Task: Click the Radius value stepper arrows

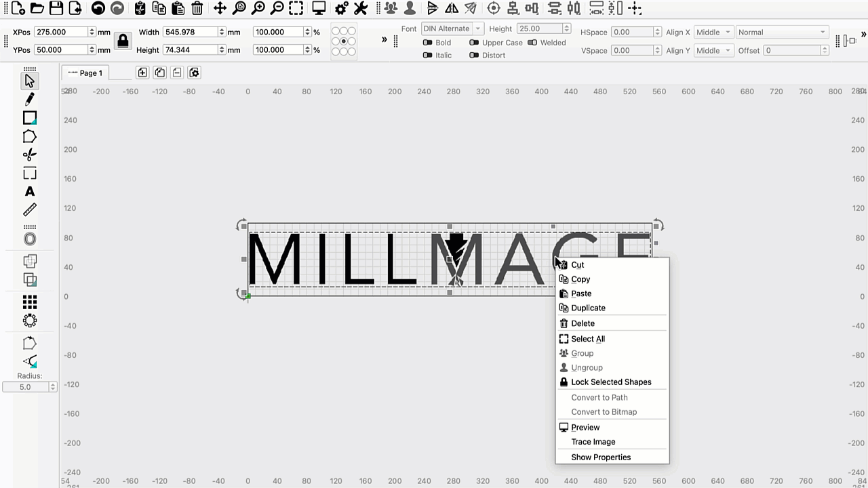Action: pos(52,387)
